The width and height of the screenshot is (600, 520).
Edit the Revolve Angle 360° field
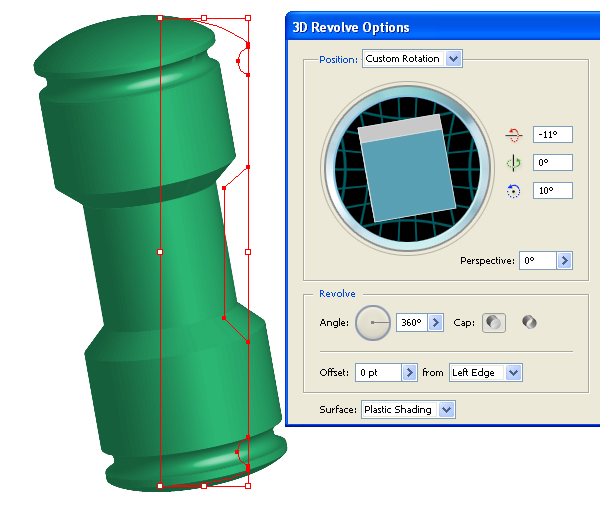[412, 323]
